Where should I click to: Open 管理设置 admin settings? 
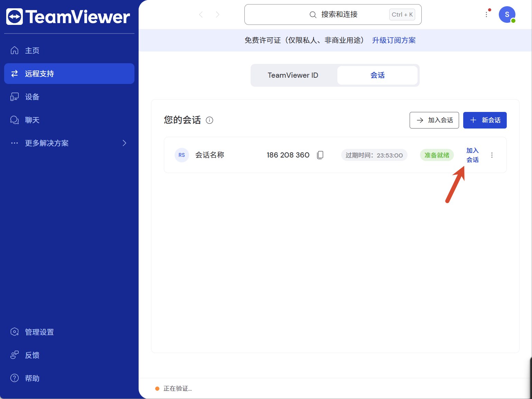coord(69,332)
